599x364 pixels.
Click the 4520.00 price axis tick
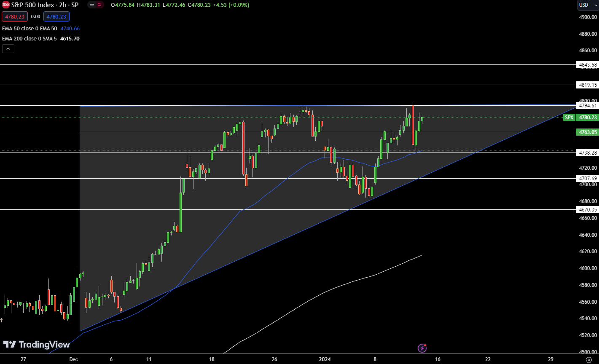(x=588, y=335)
